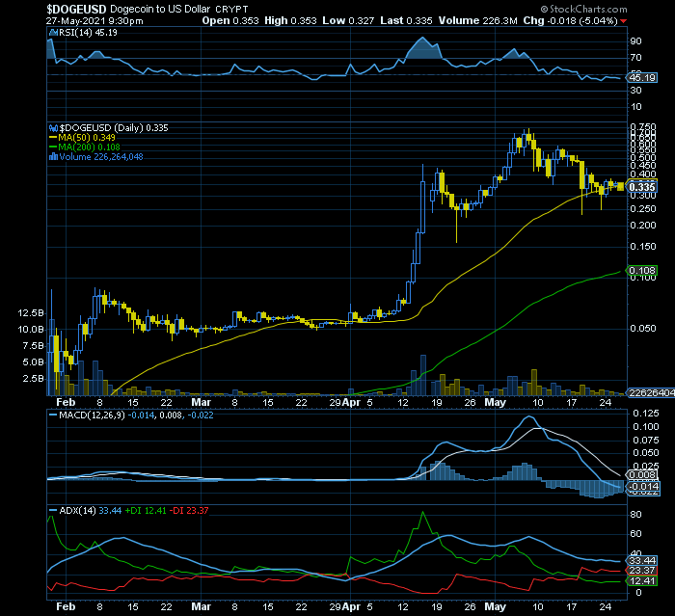Click the 5.0B volume axis label
Viewport: 675px width, 616px height.
tap(33, 362)
